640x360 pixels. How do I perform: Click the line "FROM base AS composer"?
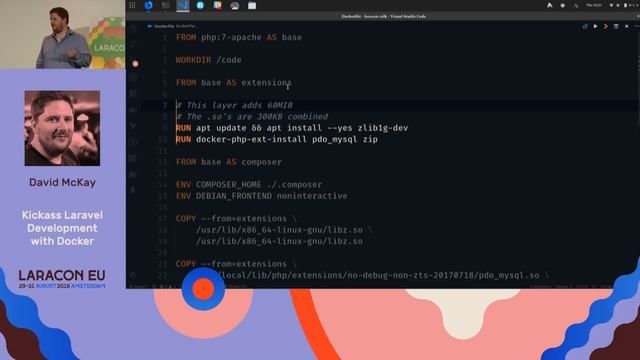(229, 162)
